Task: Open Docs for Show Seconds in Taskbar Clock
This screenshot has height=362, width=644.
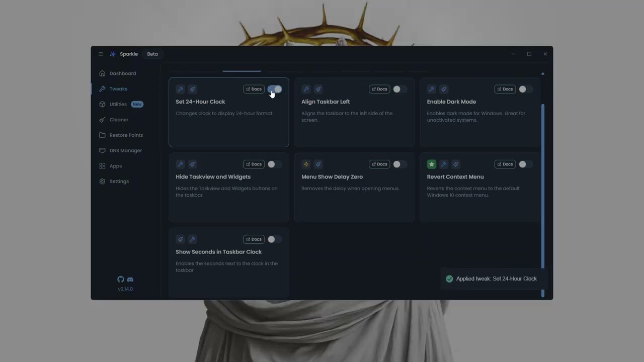Action: coord(254,239)
